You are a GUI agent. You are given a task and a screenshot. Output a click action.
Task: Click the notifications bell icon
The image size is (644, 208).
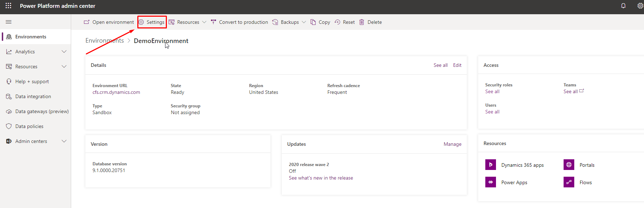click(x=623, y=6)
